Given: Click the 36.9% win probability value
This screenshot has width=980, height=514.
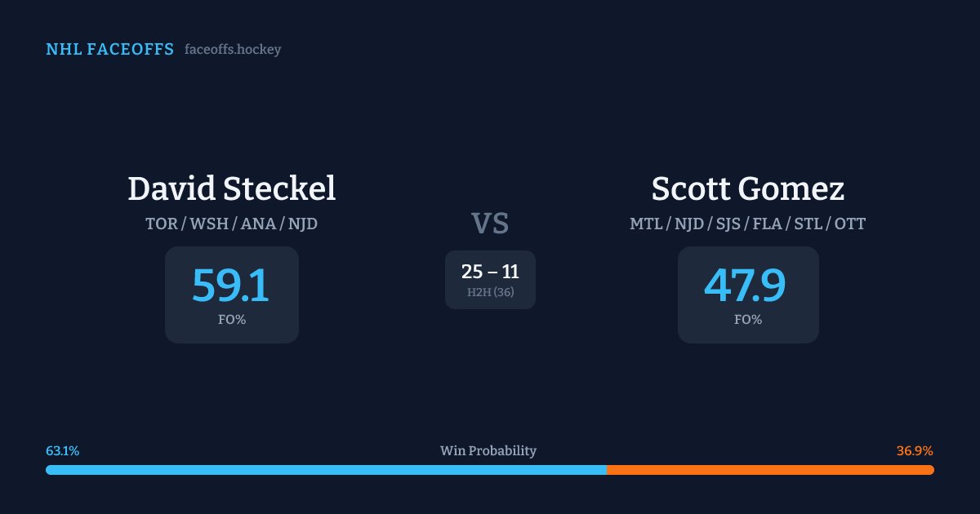Looking at the screenshot, I should pyautogui.click(x=915, y=451).
